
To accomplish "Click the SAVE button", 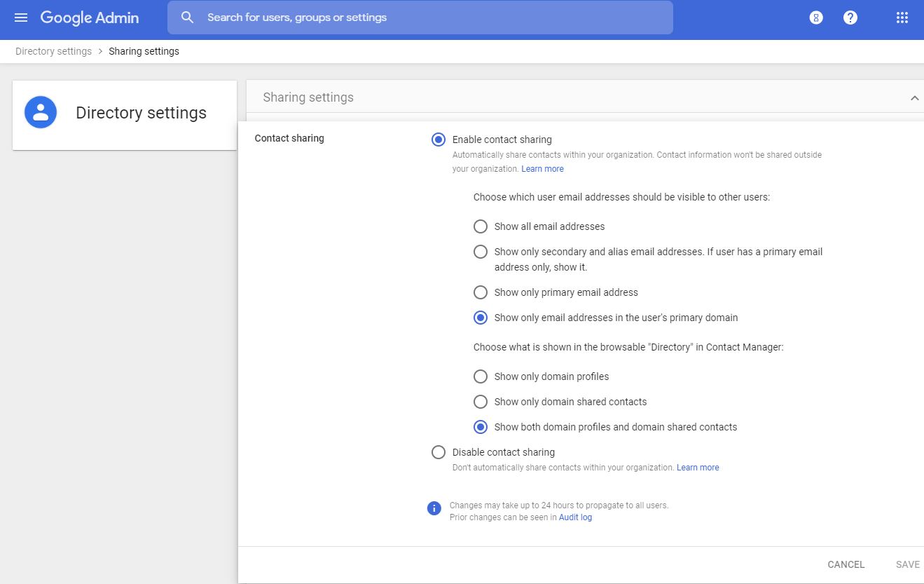I will point(907,564).
